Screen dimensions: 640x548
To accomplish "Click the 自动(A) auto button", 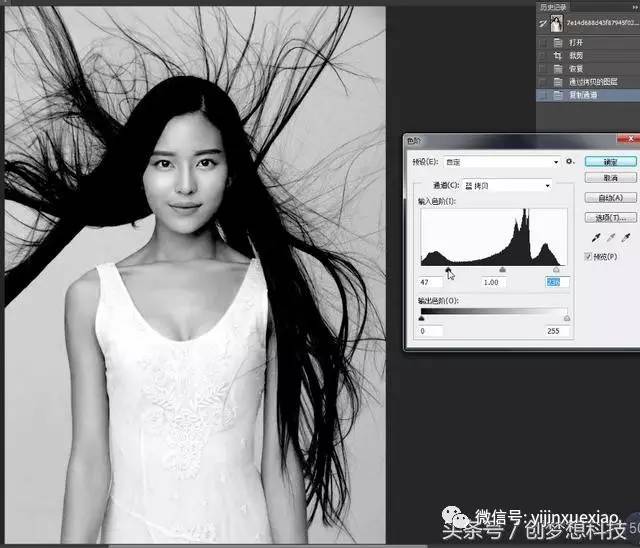I will click(x=609, y=197).
